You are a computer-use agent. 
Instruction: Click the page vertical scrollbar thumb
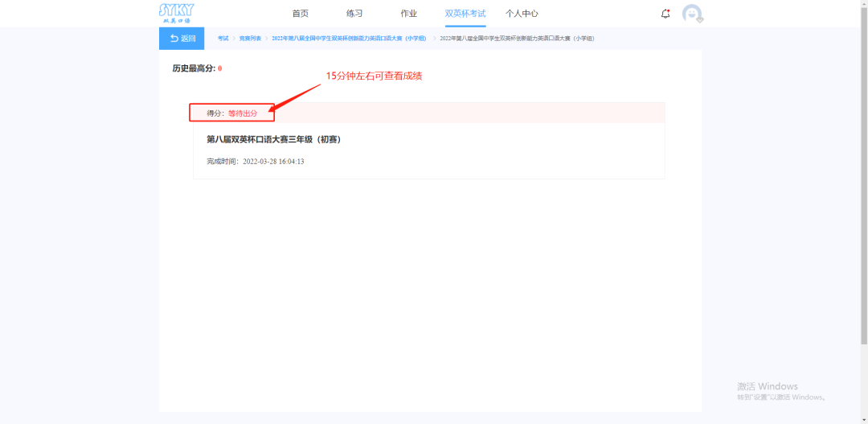point(864,175)
